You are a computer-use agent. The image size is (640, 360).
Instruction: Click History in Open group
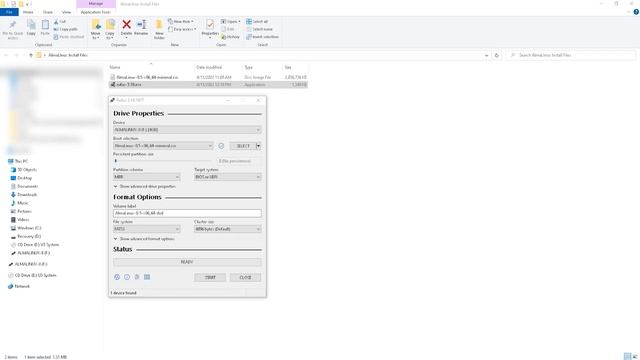click(230, 37)
